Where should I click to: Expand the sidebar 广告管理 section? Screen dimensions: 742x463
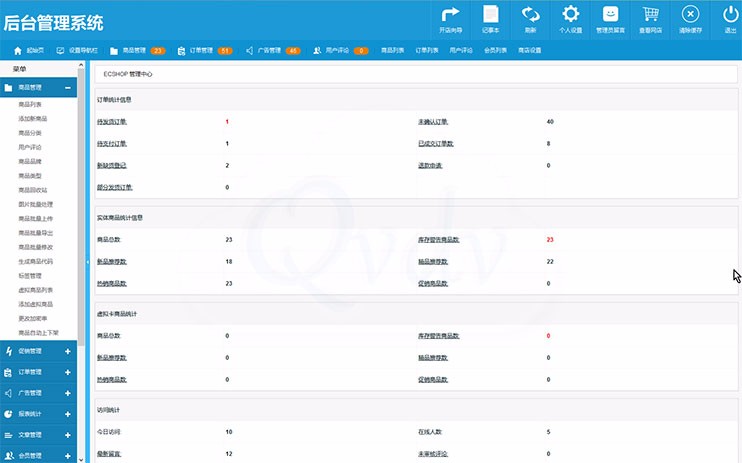tap(68, 393)
